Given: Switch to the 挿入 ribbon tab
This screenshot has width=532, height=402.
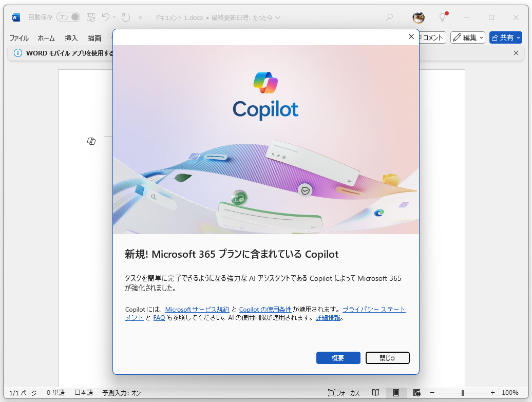Looking at the screenshot, I should pyautogui.click(x=70, y=38).
